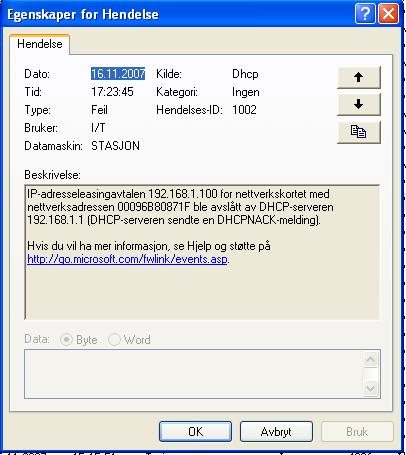Click the user value I/T
Viewport: 406px width, 455px height.
coord(98,128)
